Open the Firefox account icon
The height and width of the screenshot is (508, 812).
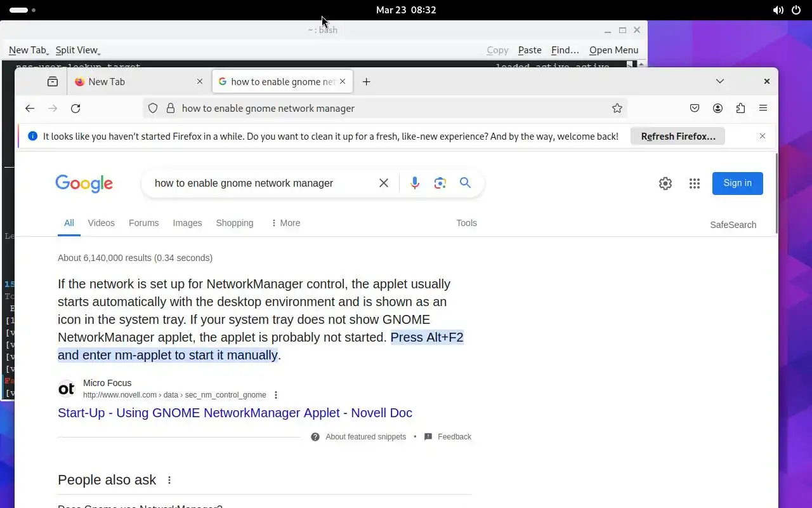(717, 109)
